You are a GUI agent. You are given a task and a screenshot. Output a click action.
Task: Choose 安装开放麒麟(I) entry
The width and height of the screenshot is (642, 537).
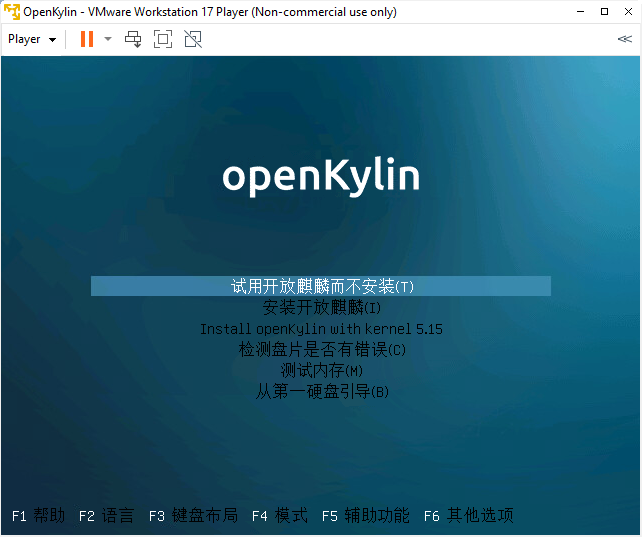pyautogui.click(x=321, y=307)
